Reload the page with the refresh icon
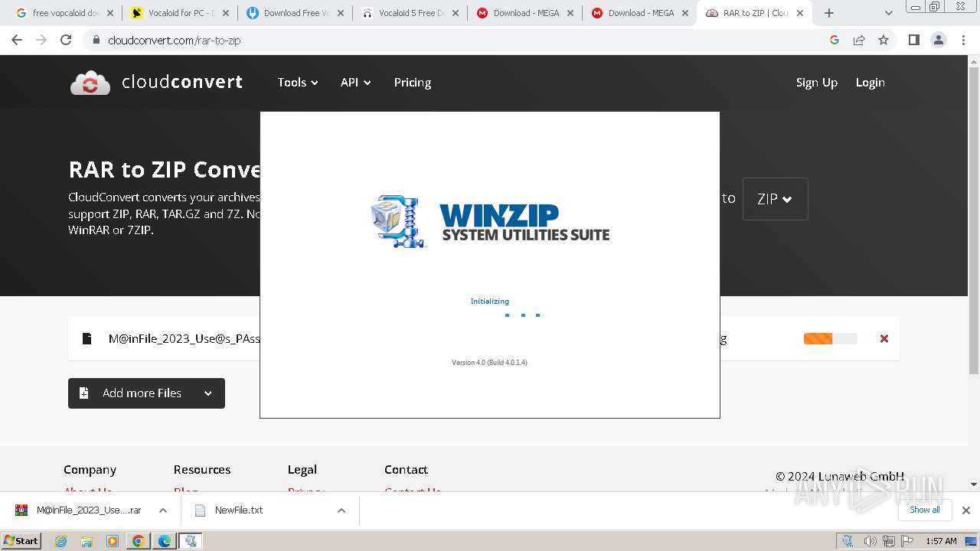 pos(66,40)
